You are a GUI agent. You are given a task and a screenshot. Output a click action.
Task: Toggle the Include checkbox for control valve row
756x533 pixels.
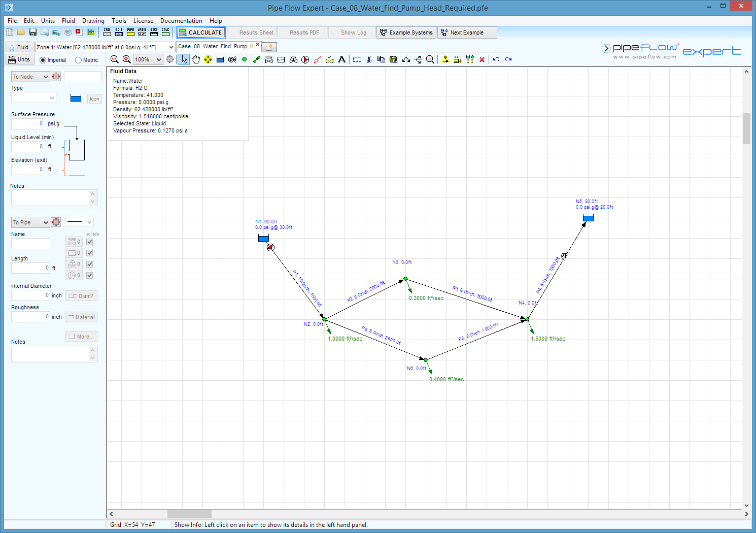(90, 264)
